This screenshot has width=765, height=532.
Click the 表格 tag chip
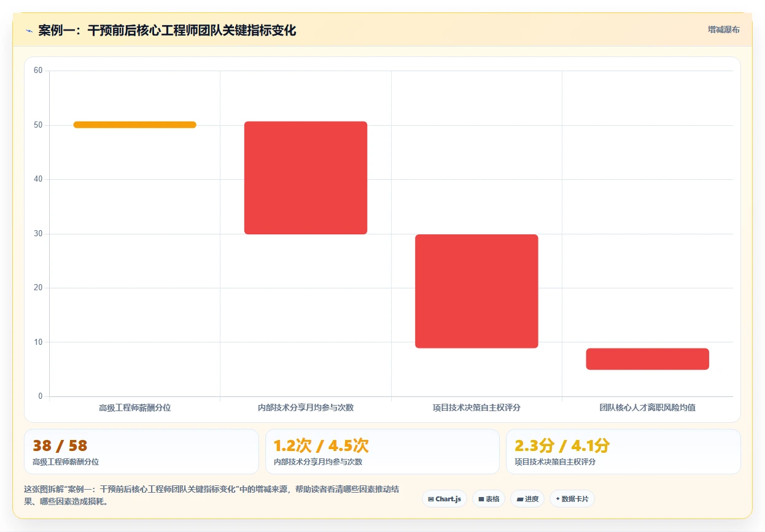pos(488,499)
